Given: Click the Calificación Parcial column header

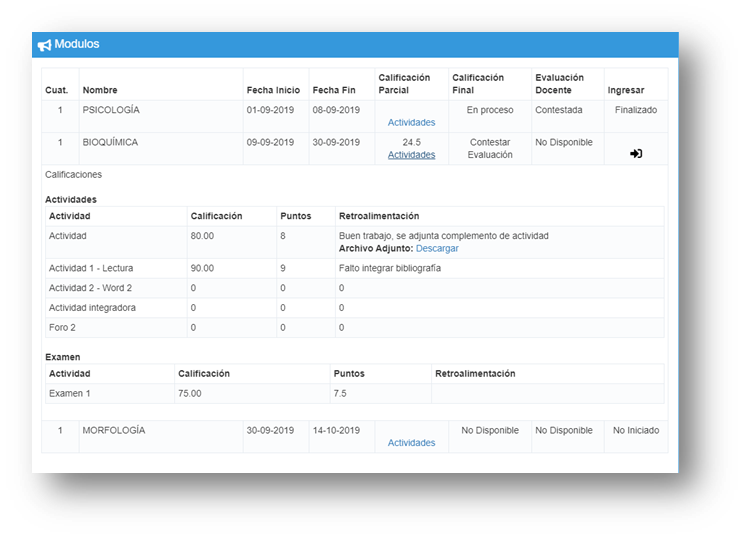Looking at the screenshot, I should point(404,84).
